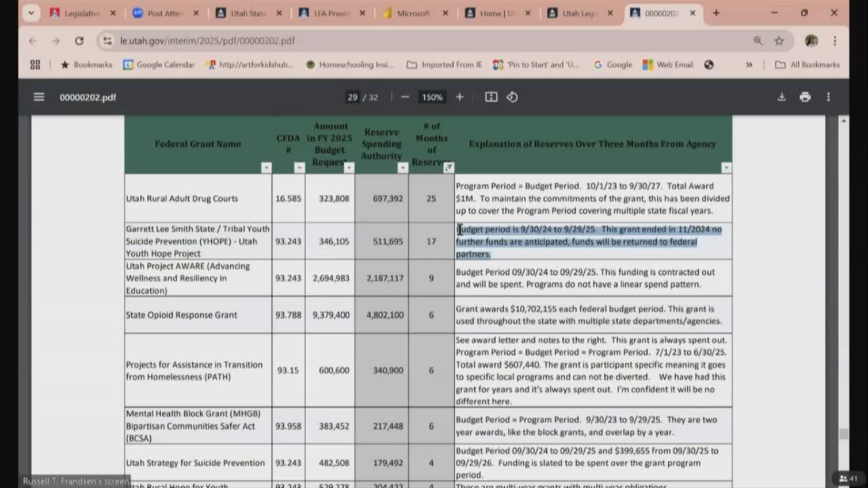Rotate the PDF counterclockwise
The width and height of the screenshot is (868, 488).
pos(512,97)
